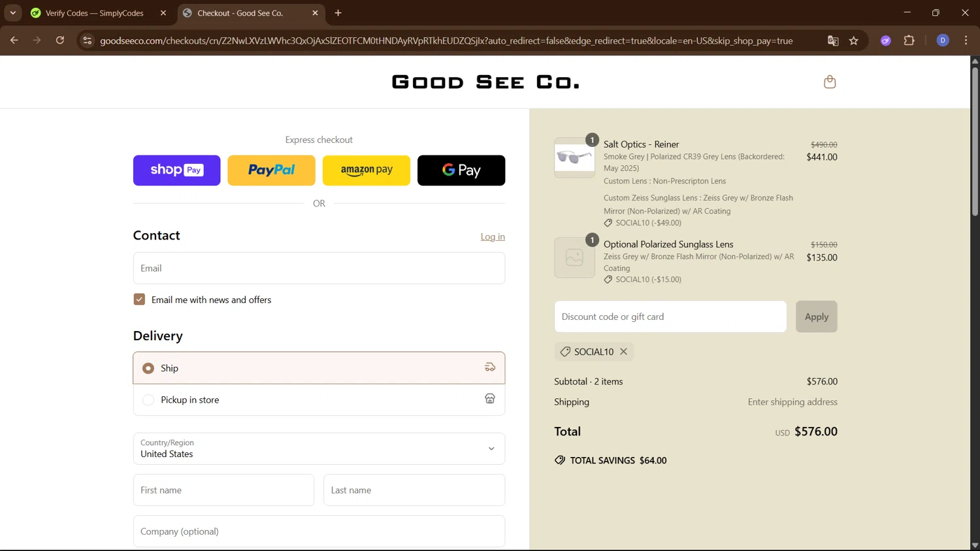Screen dimensions: 980x551
Task: Click the store icon in Pickup option
Action: 489,399
